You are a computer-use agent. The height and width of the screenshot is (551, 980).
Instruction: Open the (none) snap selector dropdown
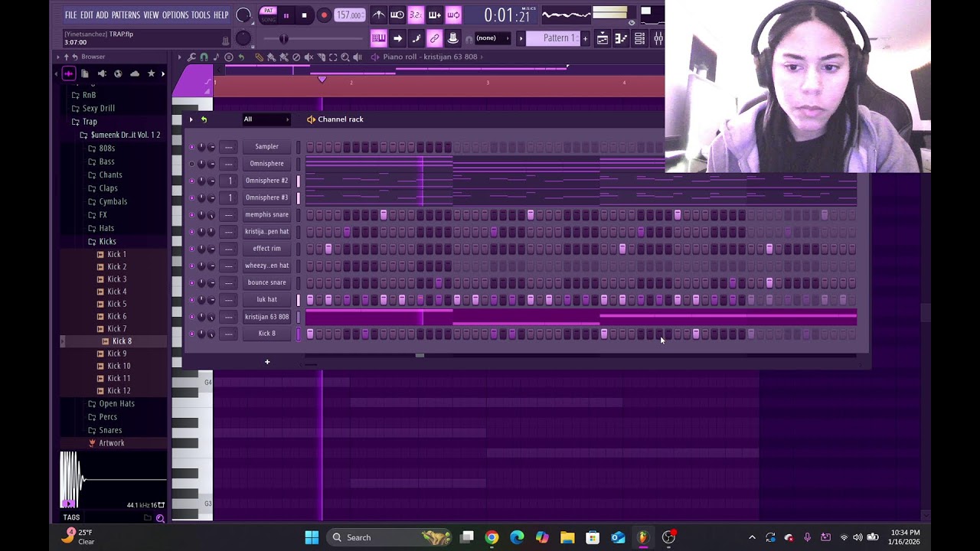pyautogui.click(x=492, y=38)
